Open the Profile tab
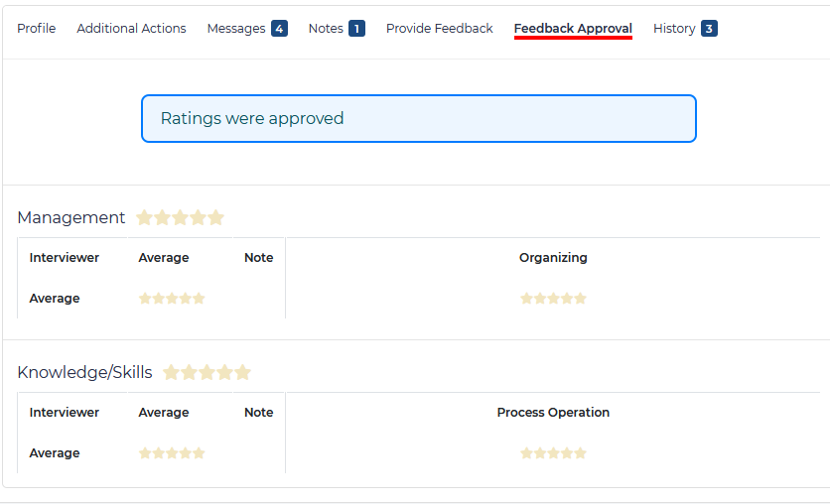Viewport: 830px width, 504px height. (37, 29)
